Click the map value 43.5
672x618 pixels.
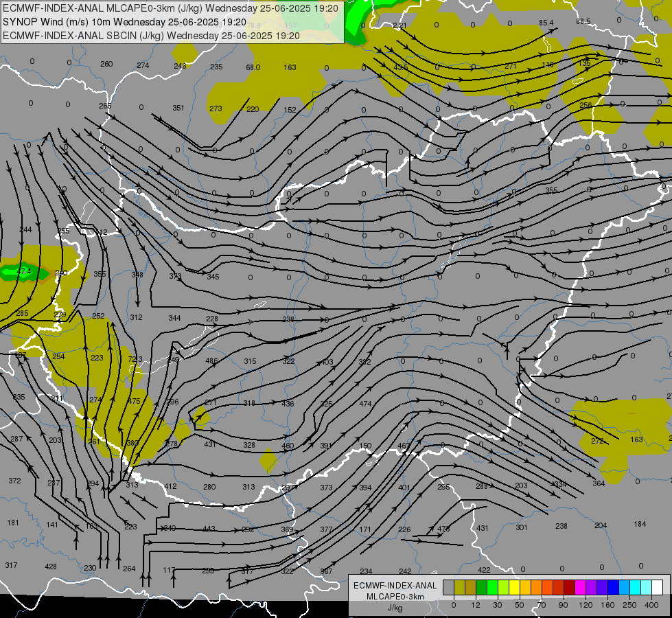pyautogui.click(x=401, y=67)
